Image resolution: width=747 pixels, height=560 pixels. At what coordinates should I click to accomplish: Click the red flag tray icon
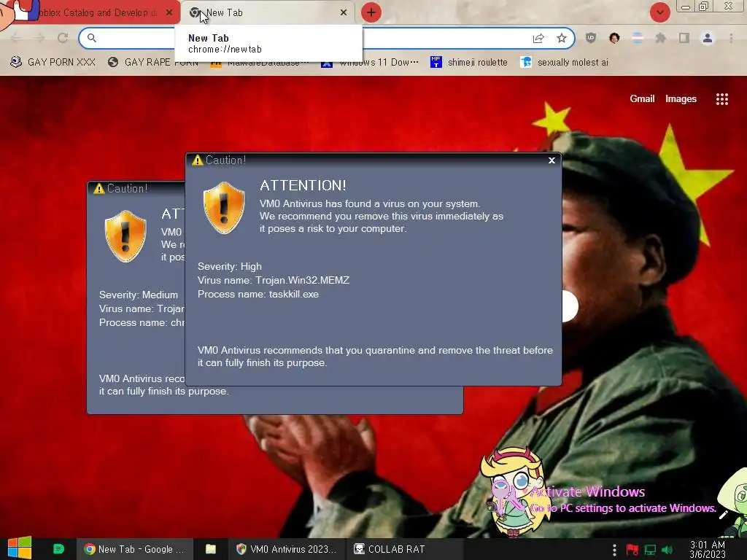pos(632,550)
